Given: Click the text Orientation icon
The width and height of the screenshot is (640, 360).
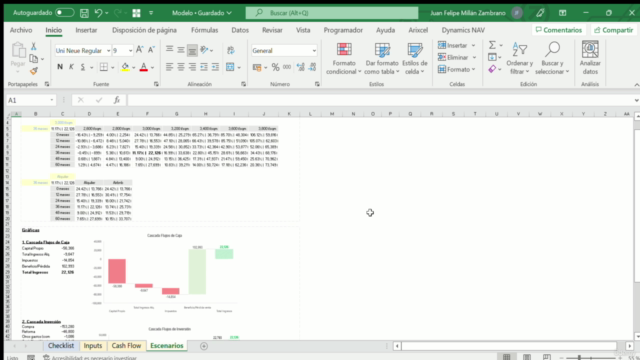Looking at the screenshot, I should click(x=204, y=50).
